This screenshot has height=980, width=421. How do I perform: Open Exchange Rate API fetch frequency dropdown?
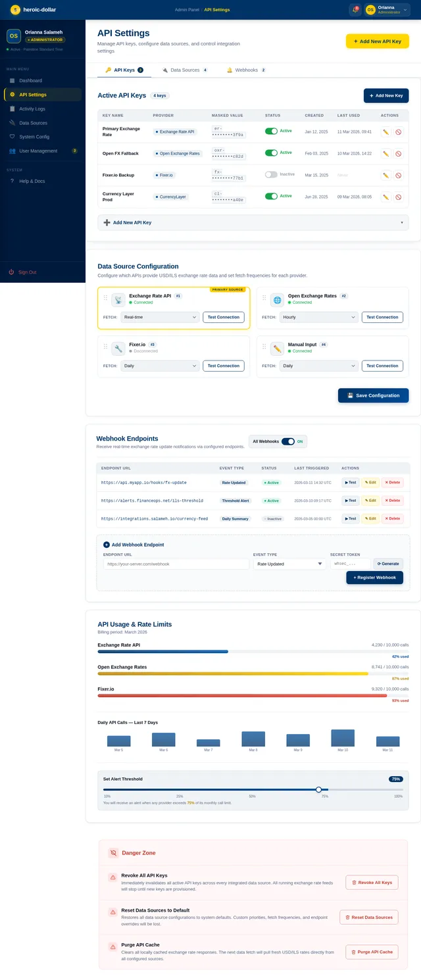coord(159,317)
